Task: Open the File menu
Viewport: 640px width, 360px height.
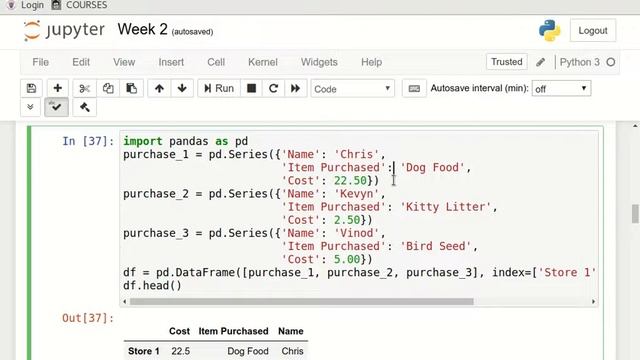Action: (40, 62)
